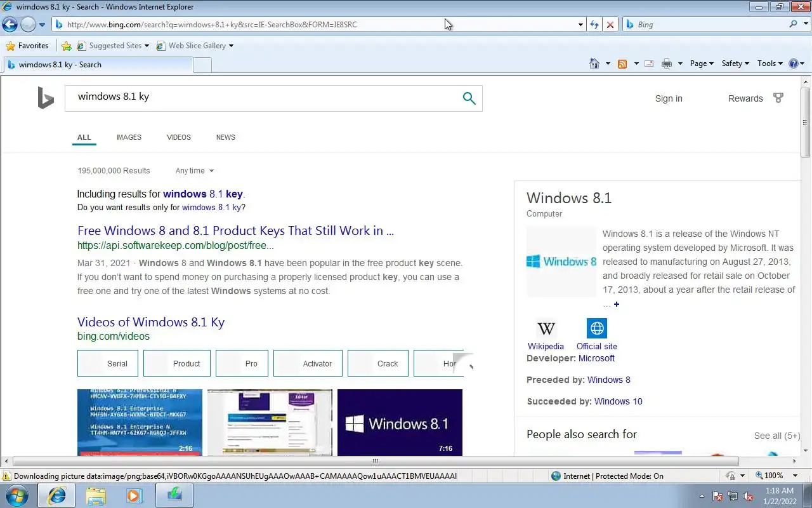
Task: Click Internet Explorer taskbar icon
Action: tap(57, 495)
